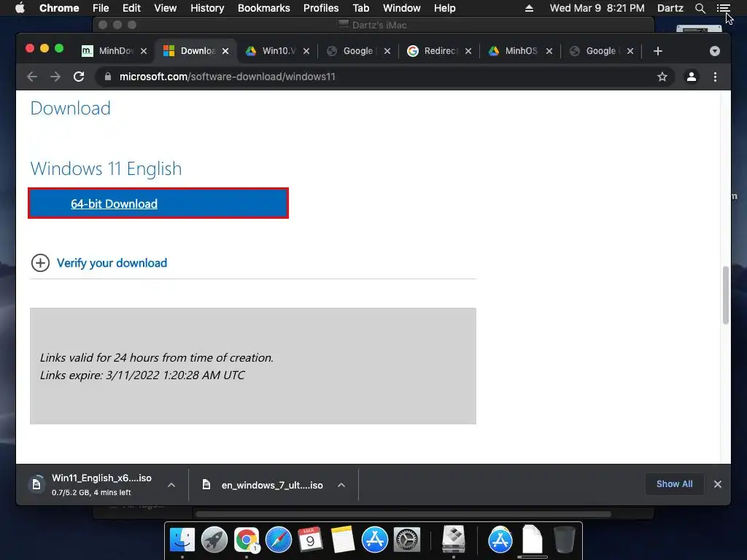Open the History menu
Screen dimensions: 747x560
pyautogui.click(x=207, y=8)
